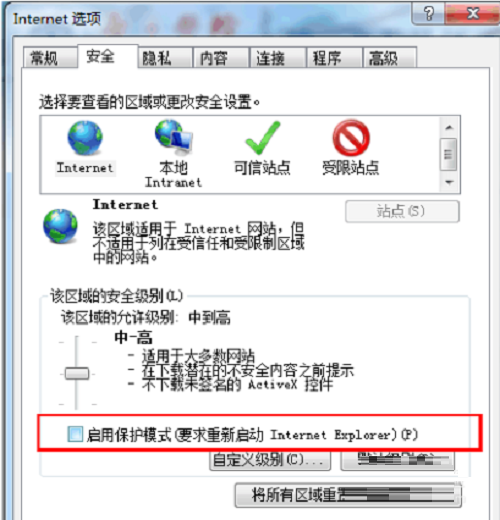The width and height of the screenshot is (500, 520).
Task: Close the Internet 选项 dialog
Action: click(x=472, y=14)
